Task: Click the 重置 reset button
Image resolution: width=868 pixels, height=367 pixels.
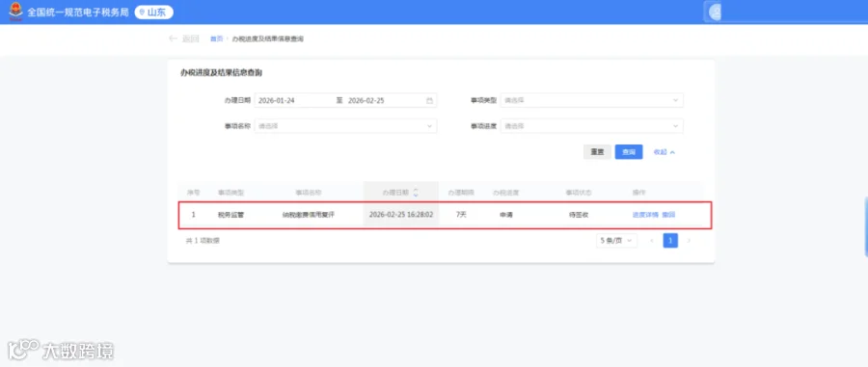Action: (597, 152)
